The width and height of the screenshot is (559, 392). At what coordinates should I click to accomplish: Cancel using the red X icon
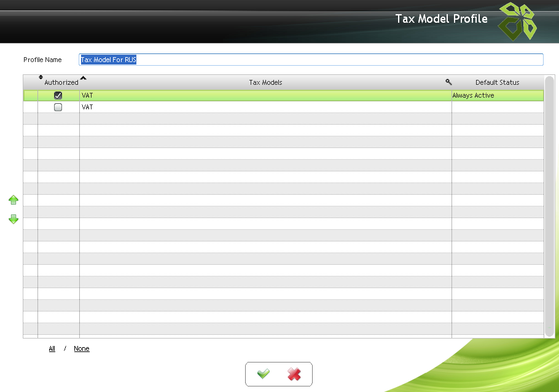pos(294,374)
